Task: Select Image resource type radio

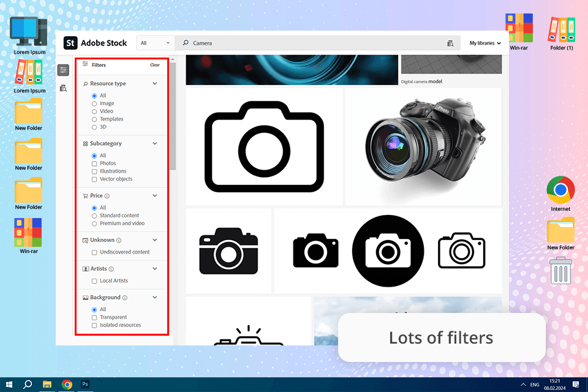Action: click(94, 104)
